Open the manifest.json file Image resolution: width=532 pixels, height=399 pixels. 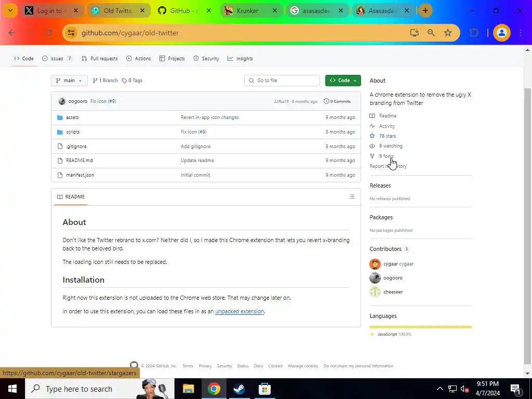pyautogui.click(x=80, y=175)
